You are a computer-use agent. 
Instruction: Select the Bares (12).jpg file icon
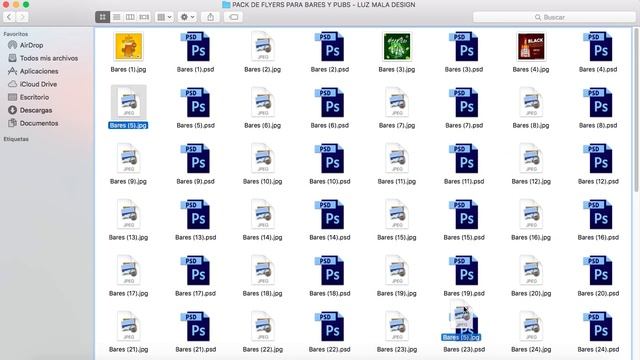(x=531, y=158)
